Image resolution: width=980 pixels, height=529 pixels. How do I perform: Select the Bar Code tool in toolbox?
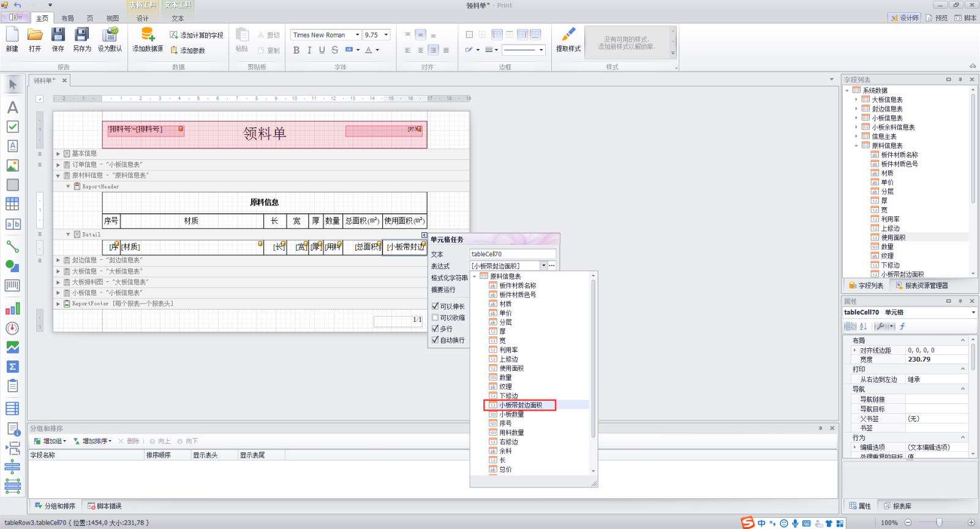12,286
